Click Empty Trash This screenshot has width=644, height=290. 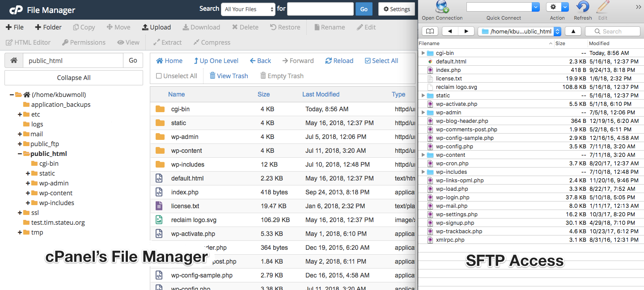coord(282,76)
